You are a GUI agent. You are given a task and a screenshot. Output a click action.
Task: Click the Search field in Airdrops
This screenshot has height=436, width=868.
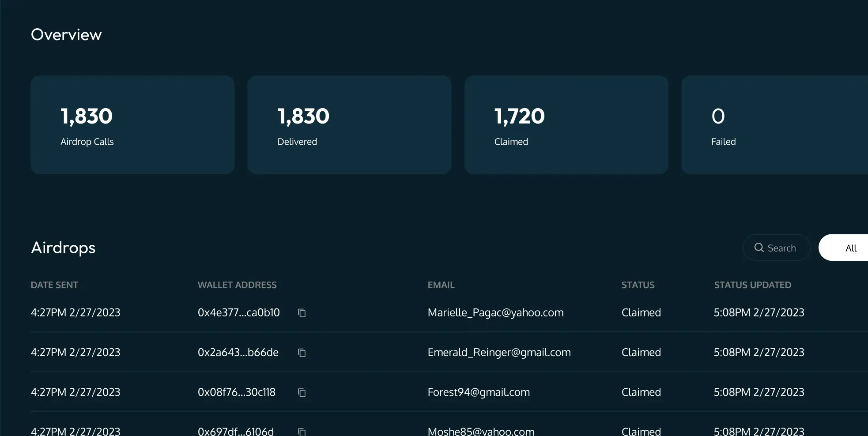pos(777,248)
